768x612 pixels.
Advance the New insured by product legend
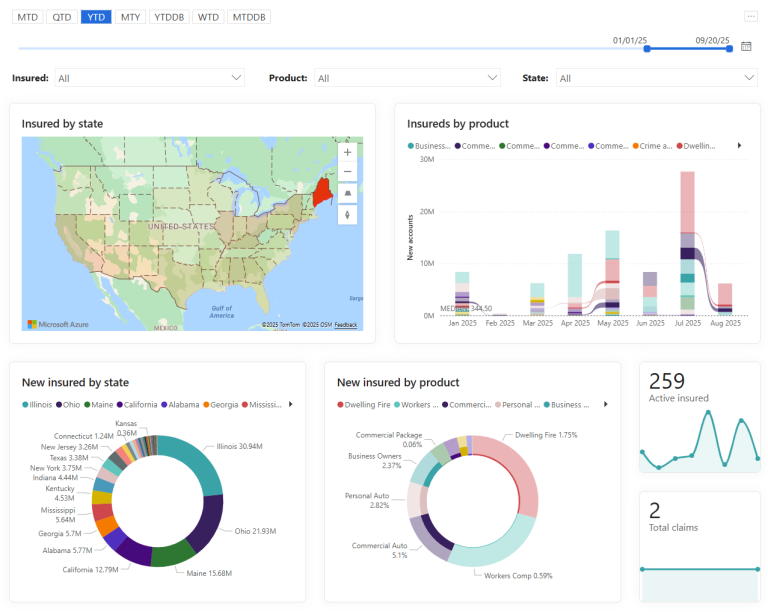[605, 404]
